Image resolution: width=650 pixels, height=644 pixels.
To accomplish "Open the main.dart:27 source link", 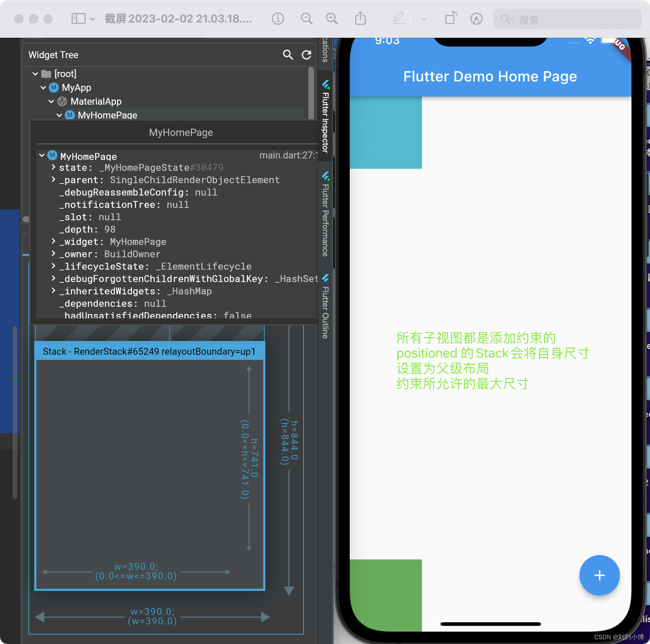I will [x=288, y=156].
